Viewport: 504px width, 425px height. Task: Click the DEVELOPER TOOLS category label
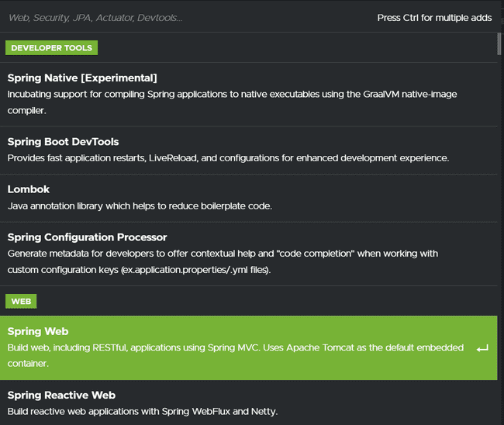(x=51, y=48)
